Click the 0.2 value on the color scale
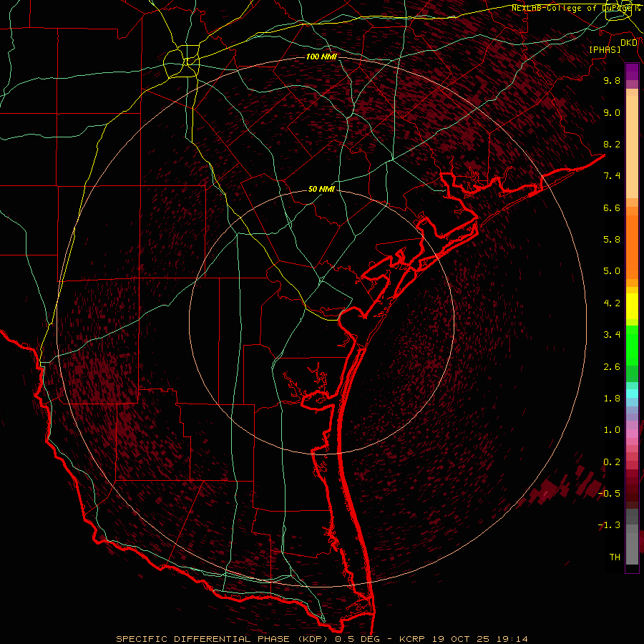The width and height of the screenshot is (644, 644). (612, 462)
